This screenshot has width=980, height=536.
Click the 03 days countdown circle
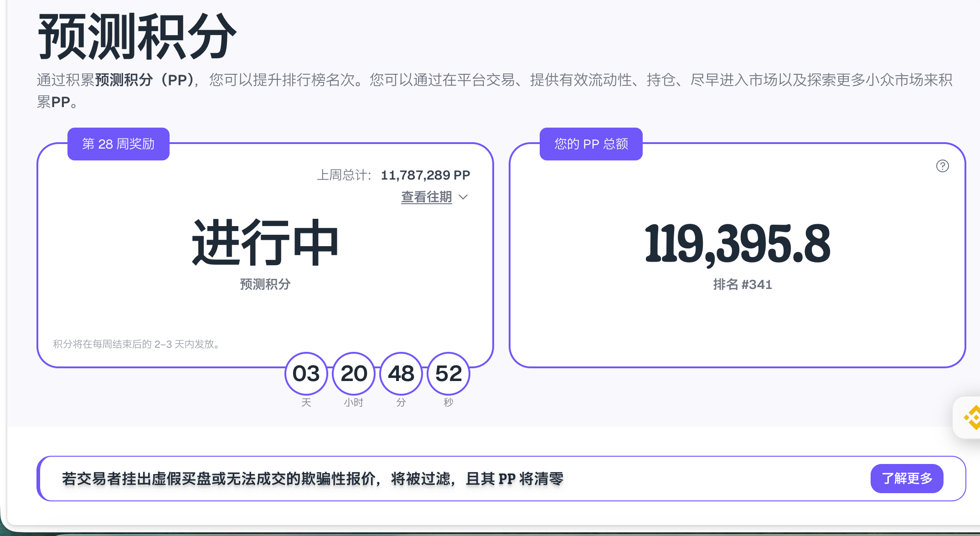point(306,374)
